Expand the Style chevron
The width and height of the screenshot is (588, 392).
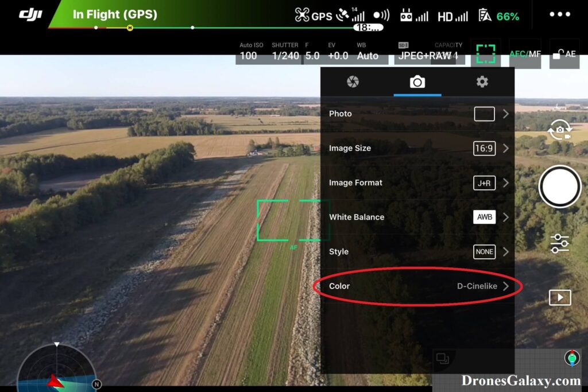coord(506,252)
